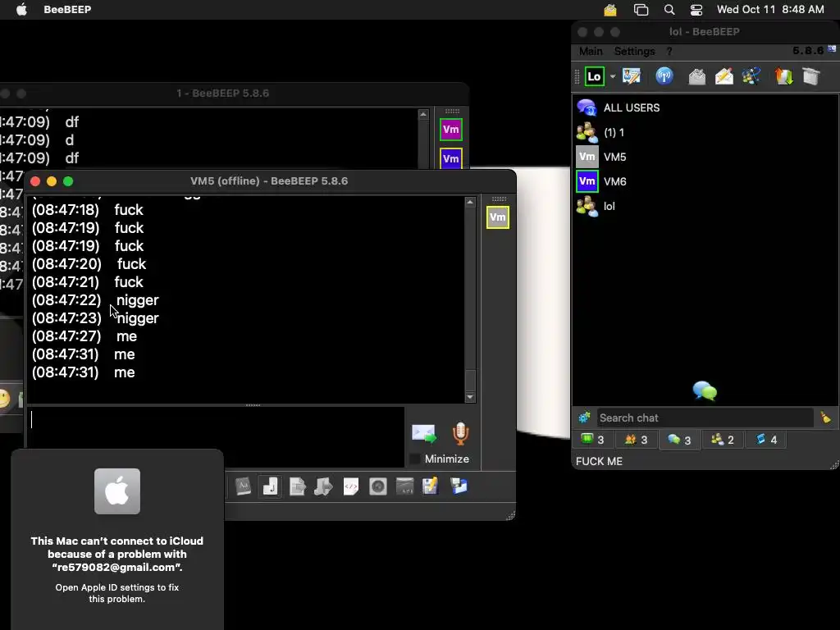Click the send message envelope icon

424,434
